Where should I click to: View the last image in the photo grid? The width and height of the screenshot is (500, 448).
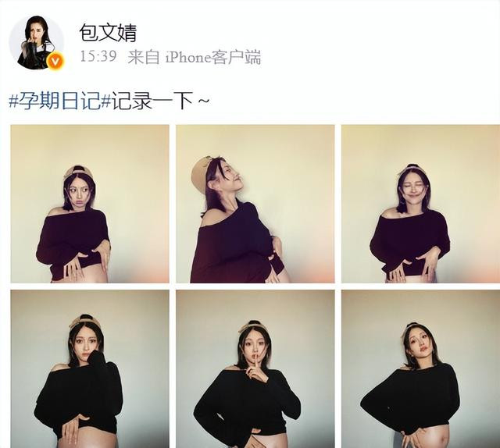click(x=420, y=369)
